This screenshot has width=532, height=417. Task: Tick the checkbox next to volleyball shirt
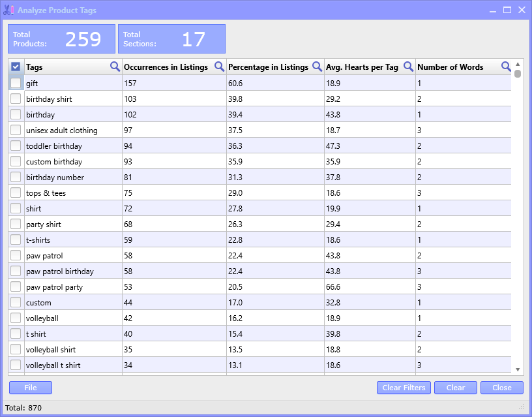tap(16, 349)
